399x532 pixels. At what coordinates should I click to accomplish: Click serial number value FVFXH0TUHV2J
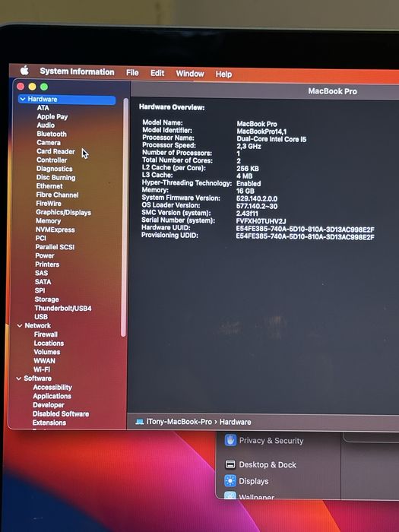(x=261, y=221)
